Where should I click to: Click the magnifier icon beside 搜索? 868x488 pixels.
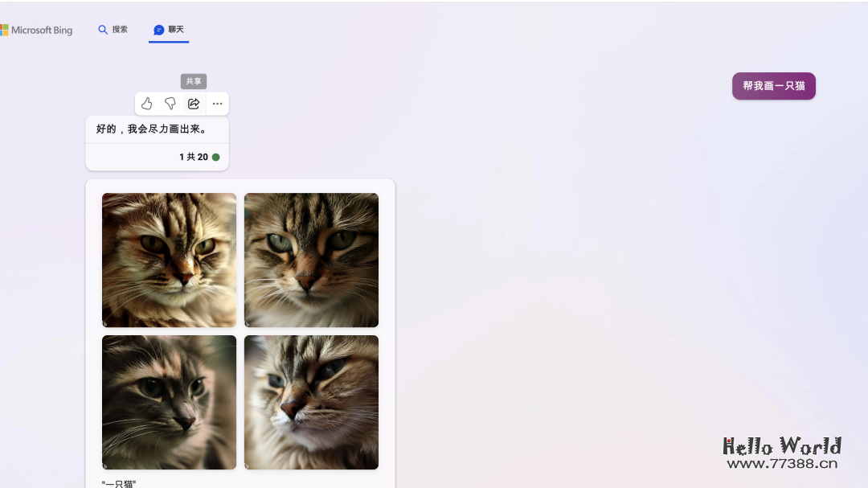(x=103, y=30)
